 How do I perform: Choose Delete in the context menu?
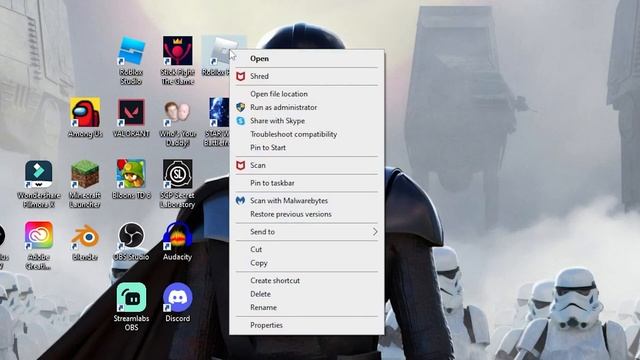pyautogui.click(x=307, y=294)
